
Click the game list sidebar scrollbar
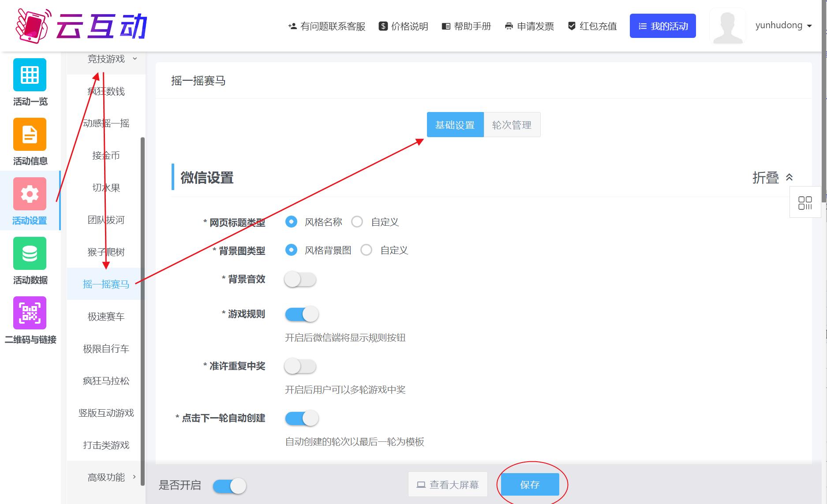pyautogui.click(x=142, y=311)
